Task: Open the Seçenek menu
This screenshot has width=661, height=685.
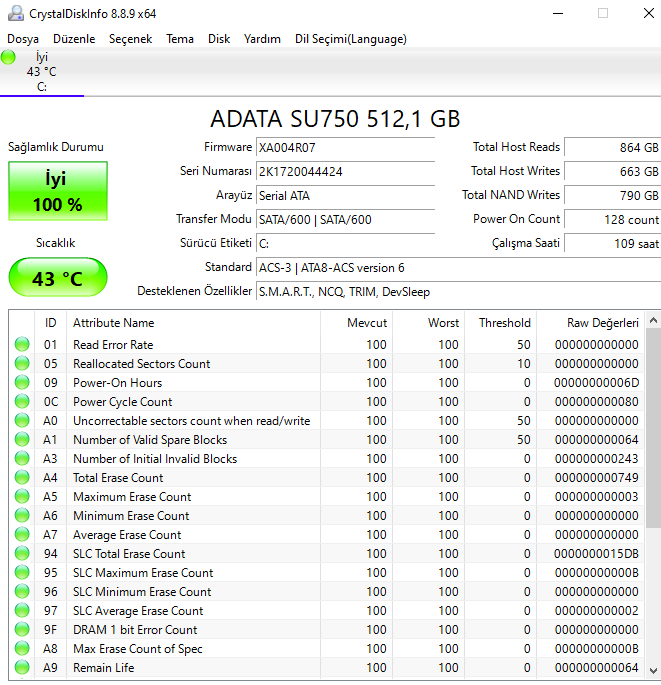Action: pyautogui.click(x=130, y=39)
